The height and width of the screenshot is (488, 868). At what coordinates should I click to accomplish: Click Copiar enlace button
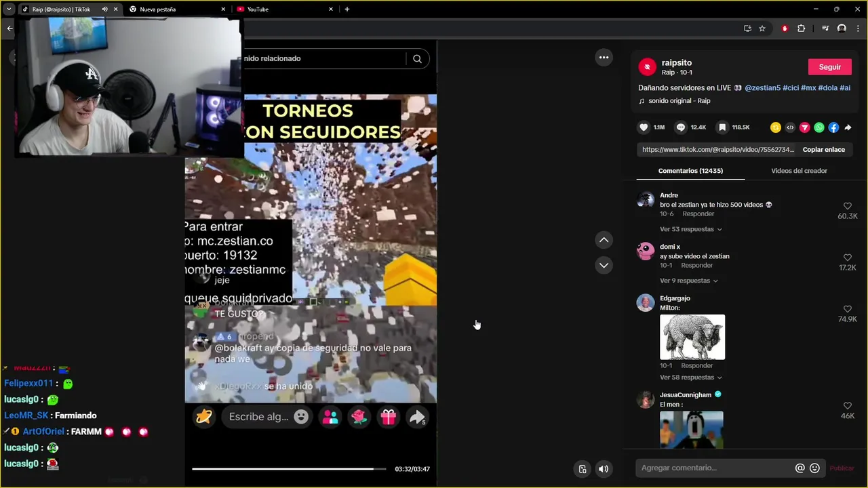[x=823, y=150]
